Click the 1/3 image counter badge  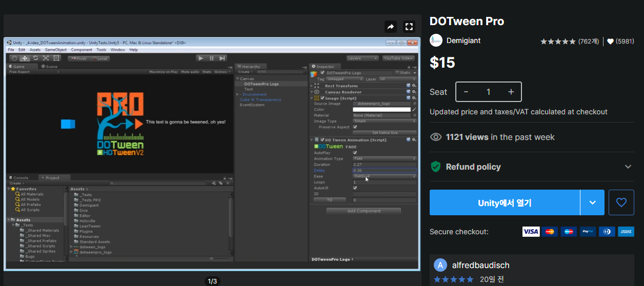[x=212, y=281]
